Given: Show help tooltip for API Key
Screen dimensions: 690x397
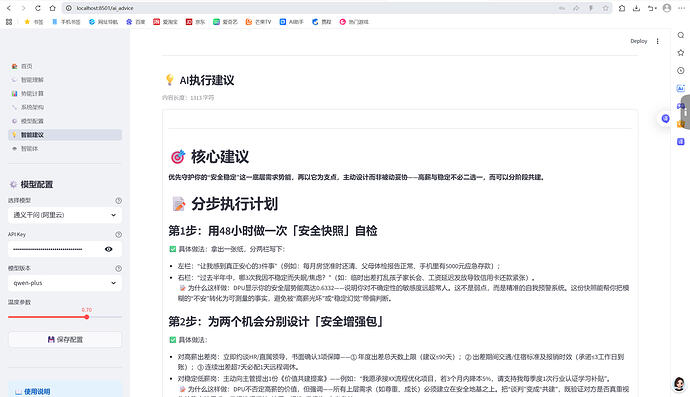Looking at the screenshot, I should (x=118, y=235).
